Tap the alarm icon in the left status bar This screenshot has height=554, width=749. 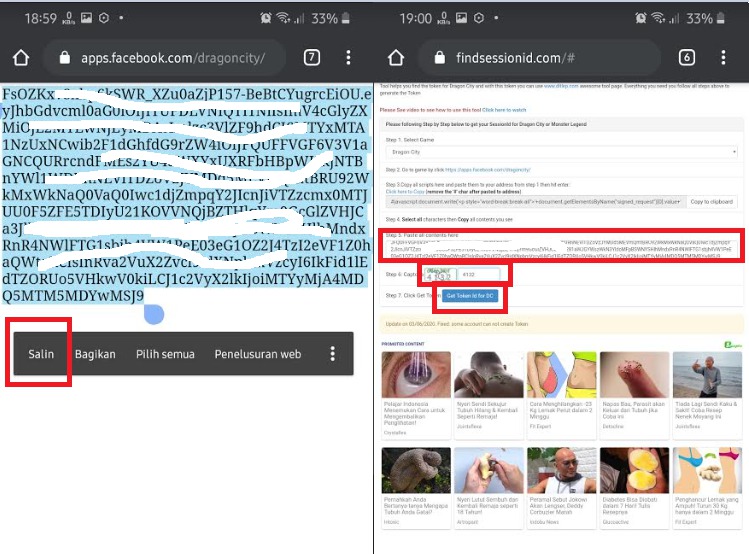click(266, 18)
